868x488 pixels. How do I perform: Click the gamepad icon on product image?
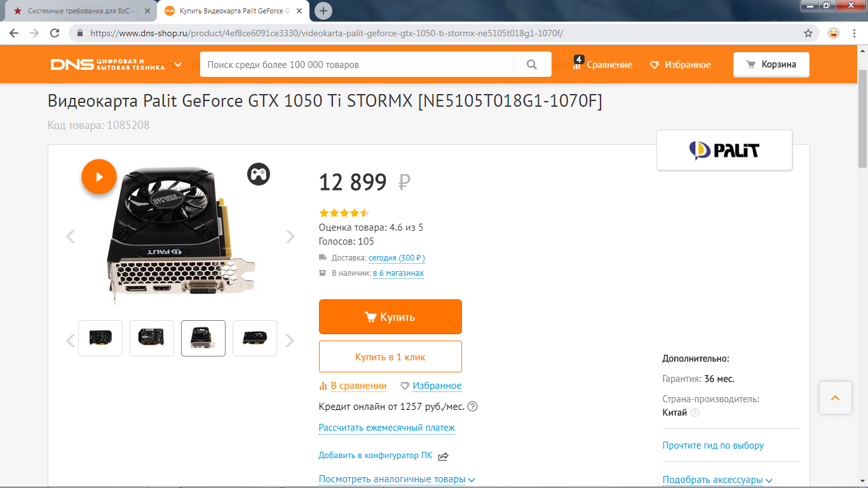click(259, 174)
